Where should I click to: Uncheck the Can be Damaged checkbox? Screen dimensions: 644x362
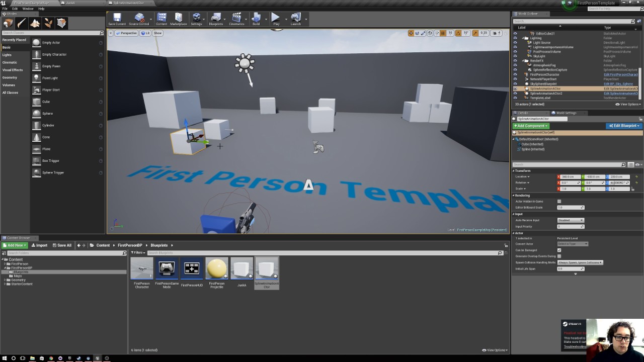click(559, 250)
